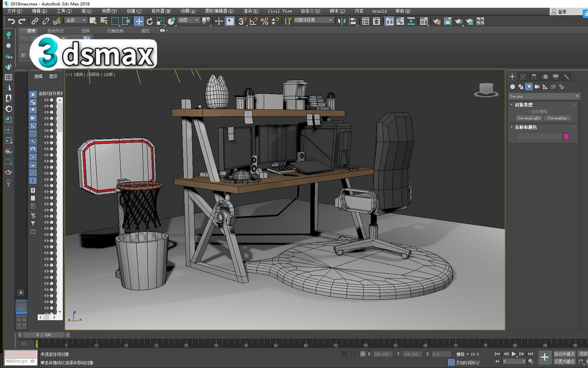Click the Mirror tool icon
This screenshot has width=588, height=368.
click(x=342, y=21)
